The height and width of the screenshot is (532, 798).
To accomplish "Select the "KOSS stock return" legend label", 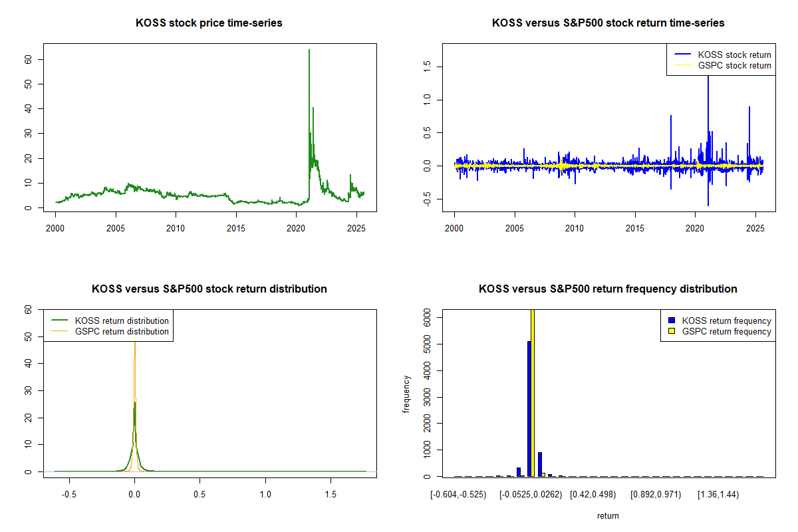I will 734,55.
